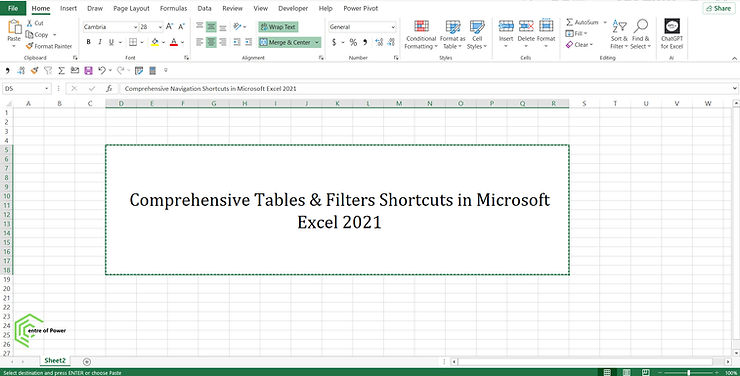Open Sort & Filter dropdown

[619, 34]
